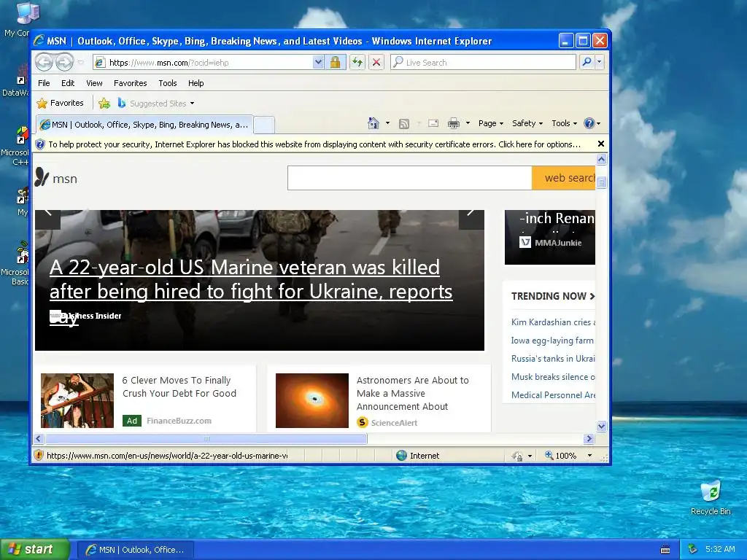Run search with the magnifier button

point(587,62)
